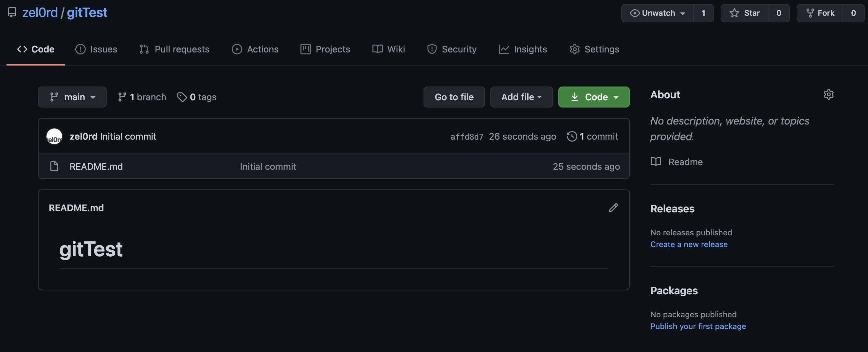
Task: View the watchers count of 1
Action: pos(703,13)
